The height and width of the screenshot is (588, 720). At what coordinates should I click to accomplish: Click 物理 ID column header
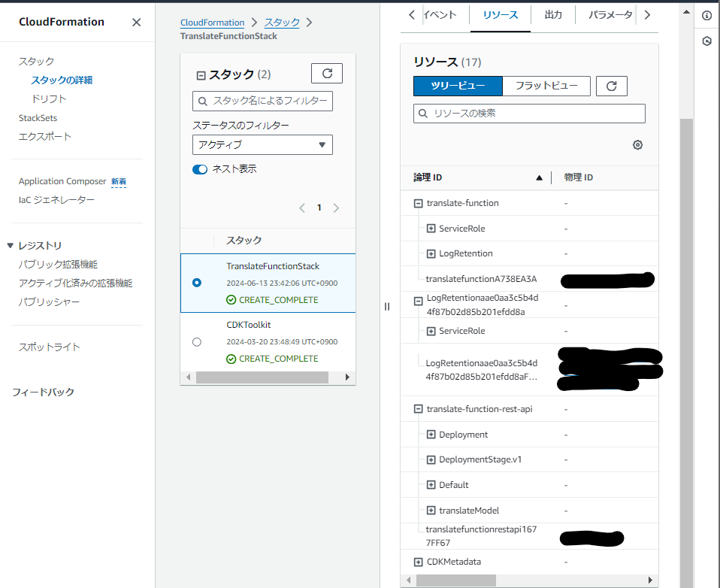(578, 177)
